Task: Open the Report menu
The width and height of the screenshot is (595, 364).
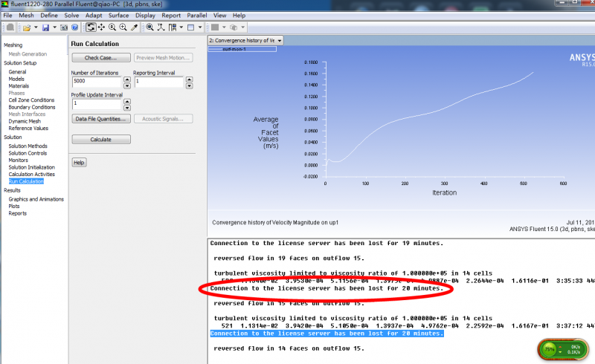Action: pyautogui.click(x=171, y=16)
